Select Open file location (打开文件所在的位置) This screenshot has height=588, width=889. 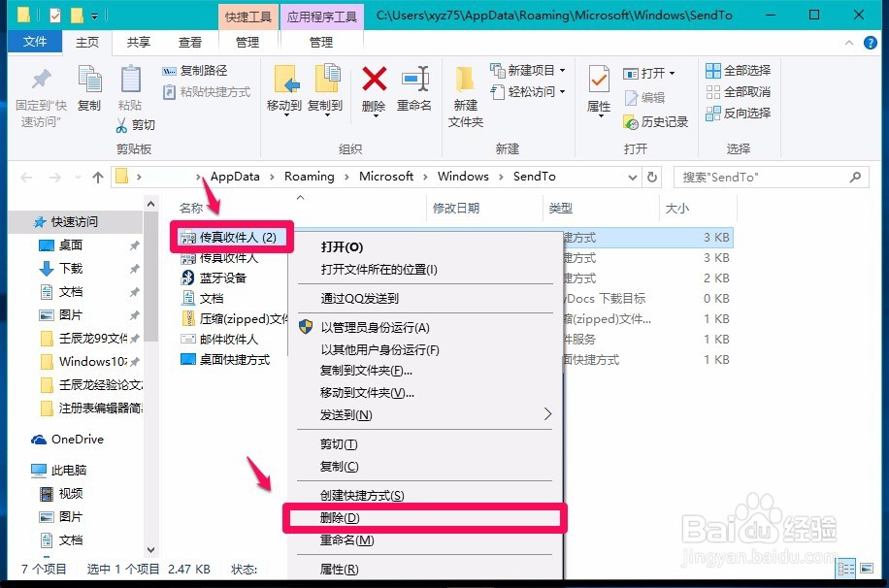coord(379,270)
